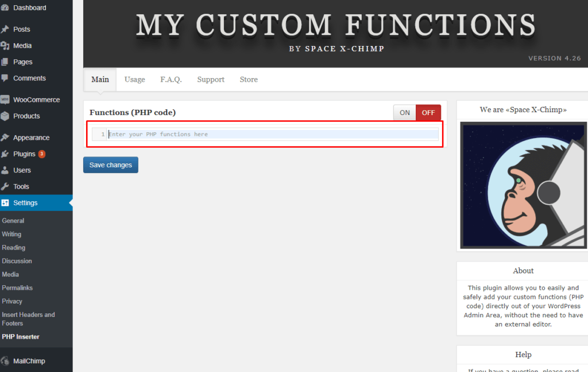Expand the Plugins menu with update badge
The width and height of the screenshot is (588, 372).
coord(24,154)
